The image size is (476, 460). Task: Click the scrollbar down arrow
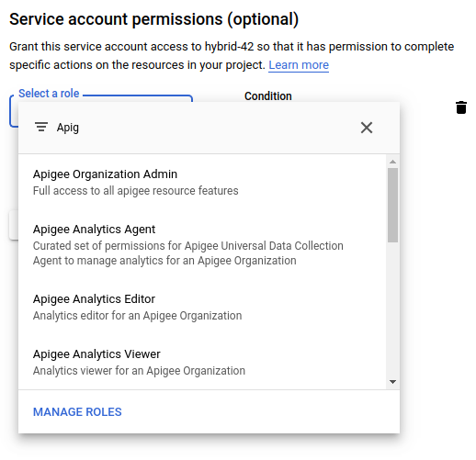(392, 382)
